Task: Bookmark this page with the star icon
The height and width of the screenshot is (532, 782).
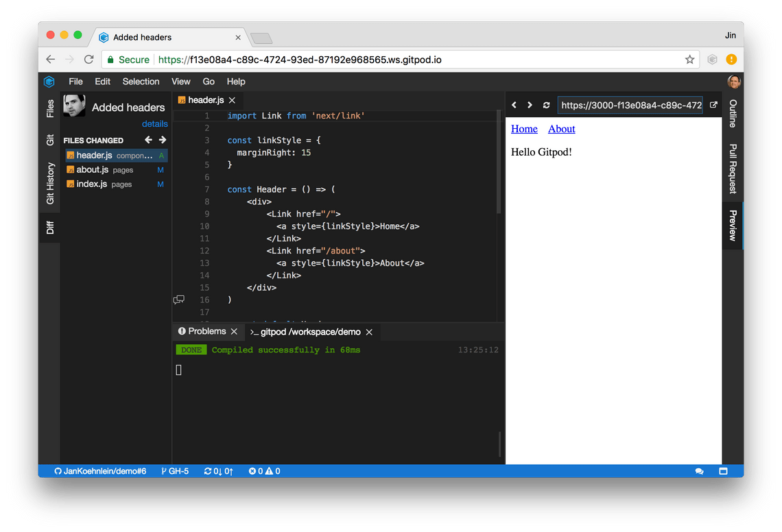Action: pos(689,60)
